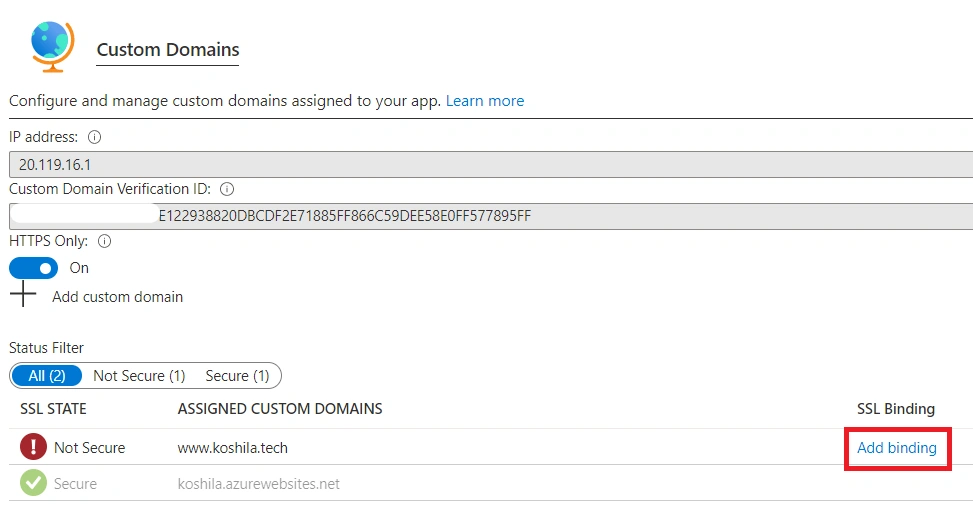Click the Not Secure status text
Viewport: 973px width, 525px height.
tap(89, 447)
